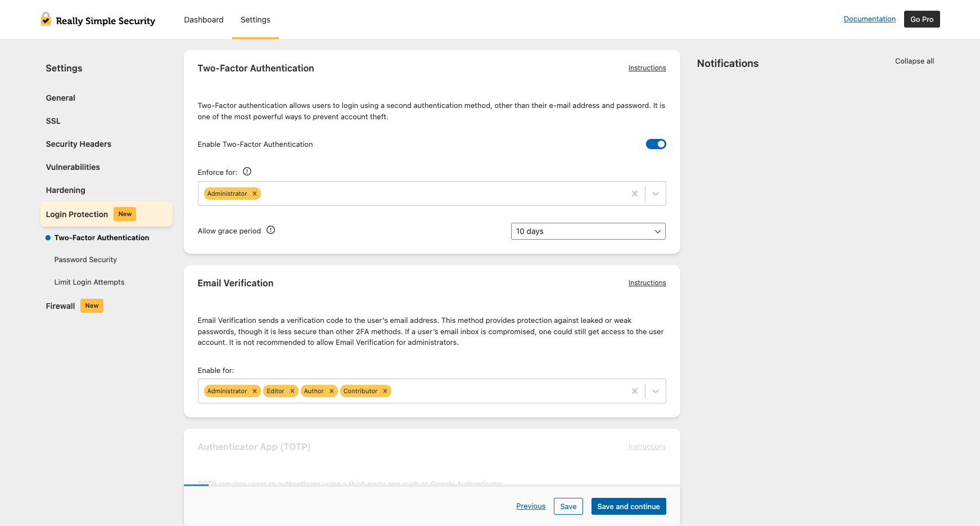Clear all roles in Email Verification Enable for
Screen dimensions: 980x526
tap(634, 391)
